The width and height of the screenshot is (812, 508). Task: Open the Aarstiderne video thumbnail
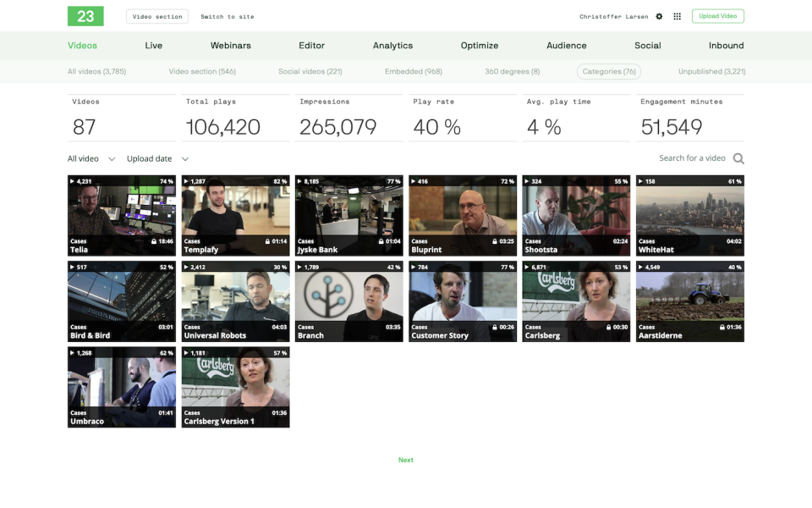click(690, 301)
